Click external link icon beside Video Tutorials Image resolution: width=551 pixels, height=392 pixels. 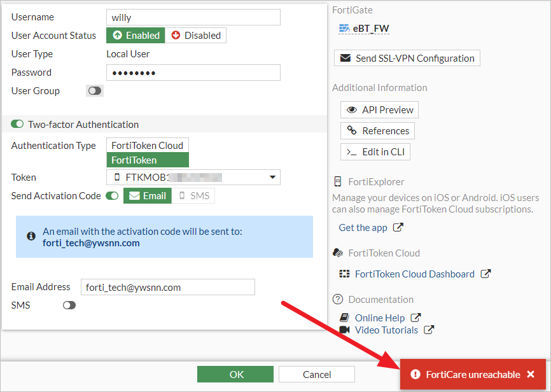pyautogui.click(x=429, y=330)
